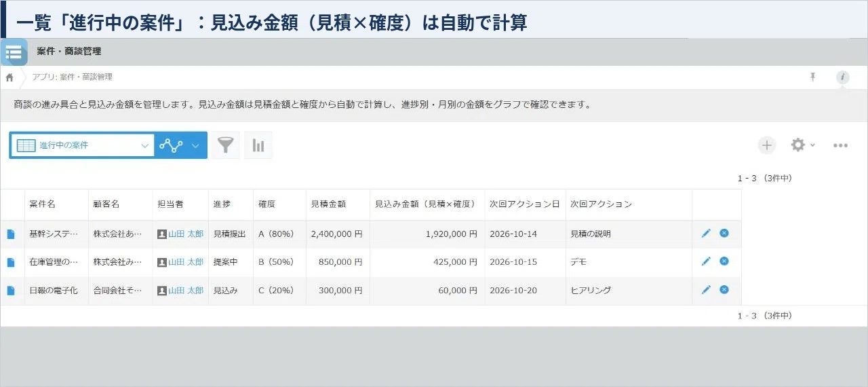Open record details for 在庫管理の… row
This screenshot has height=387, width=868.
tap(11, 263)
